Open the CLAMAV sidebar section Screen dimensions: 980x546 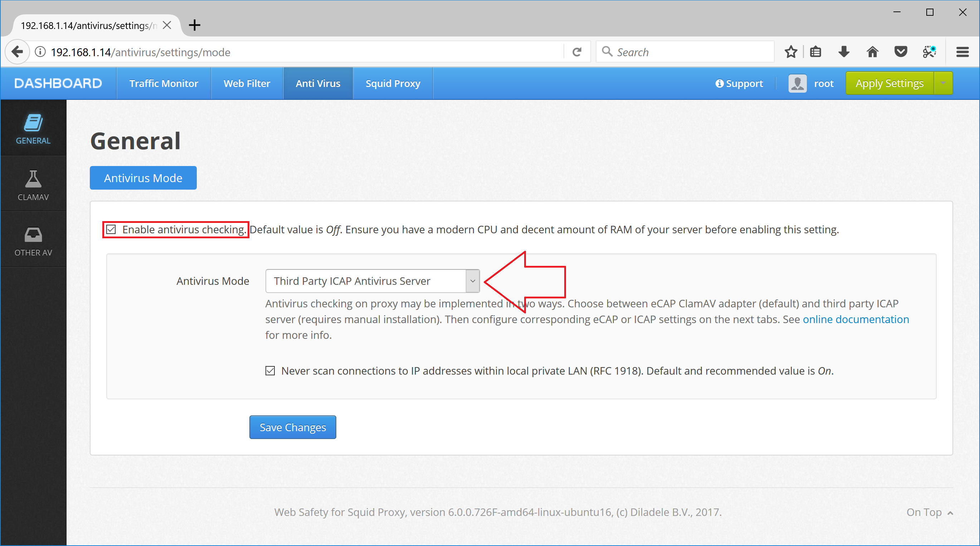point(33,185)
